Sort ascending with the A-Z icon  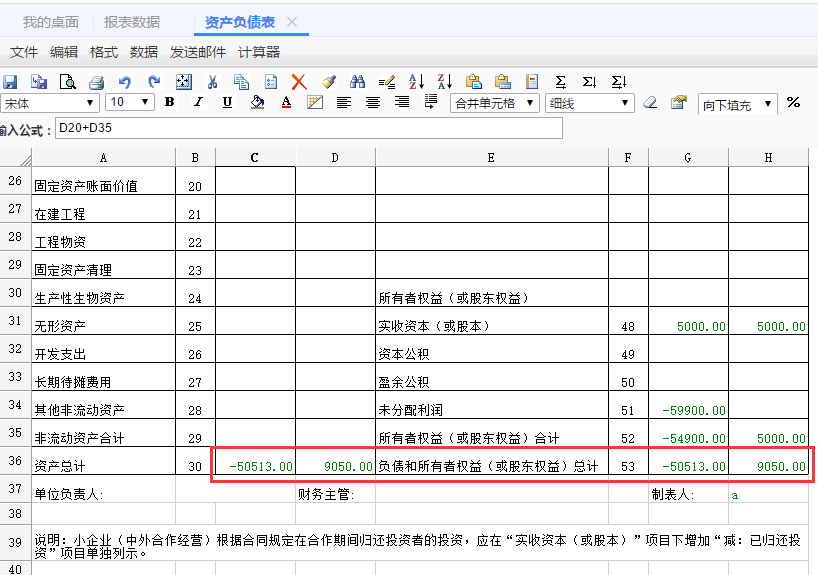tap(416, 82)
